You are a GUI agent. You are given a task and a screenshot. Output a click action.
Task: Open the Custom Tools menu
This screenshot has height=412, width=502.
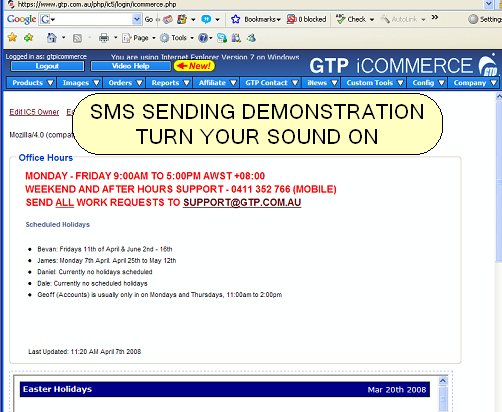(374, 83)
